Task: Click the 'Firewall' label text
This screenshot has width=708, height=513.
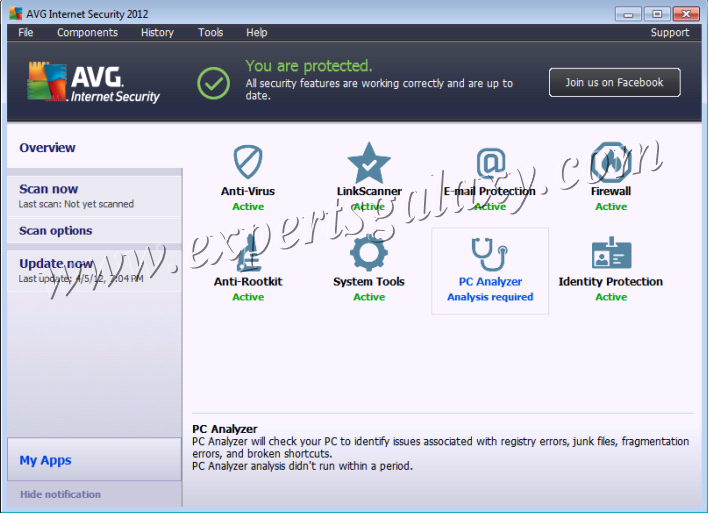Action: [611, 191]
